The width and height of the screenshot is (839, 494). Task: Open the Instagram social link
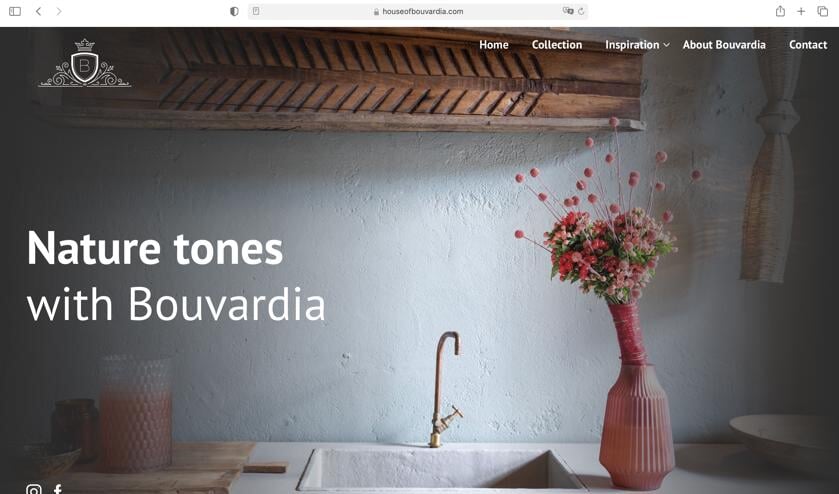click(x=34, y=489)
